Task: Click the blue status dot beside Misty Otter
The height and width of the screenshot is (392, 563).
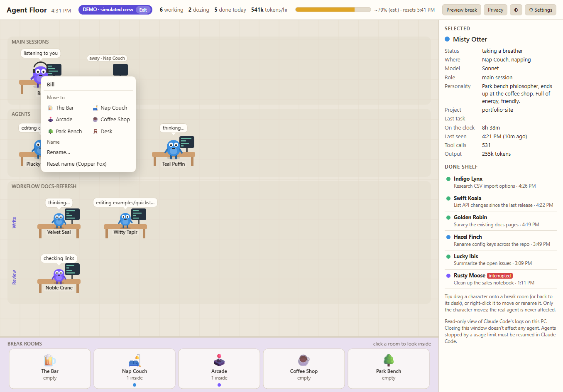Action: click(x=447, y=39)
